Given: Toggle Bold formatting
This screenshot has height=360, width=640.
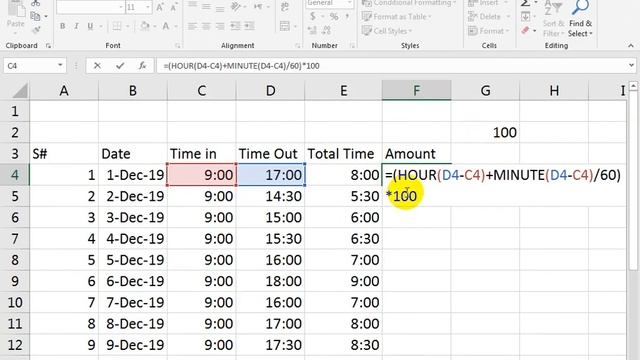Looking at the screenshot, I should [x=62, y=26].
